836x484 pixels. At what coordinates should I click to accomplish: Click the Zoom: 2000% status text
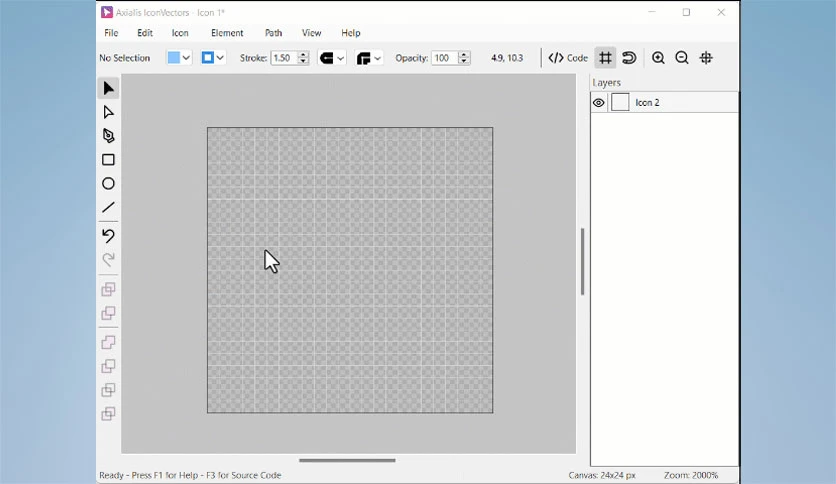pyautogui.click(x=691, y=475)
